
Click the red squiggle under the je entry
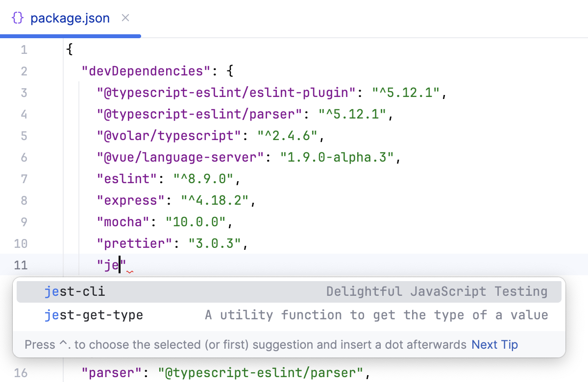(129, 271)
